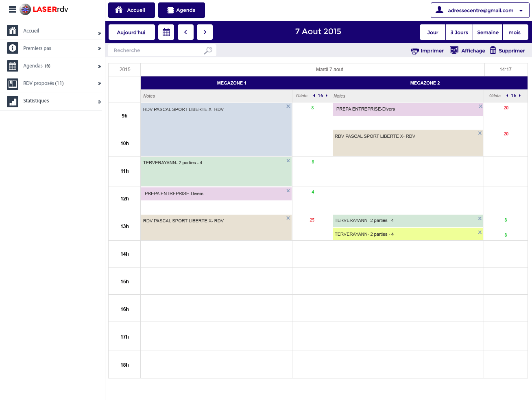This screenshot has width=532, height=400.
Task: Select the mois view tab
Action: pos(515,33)
